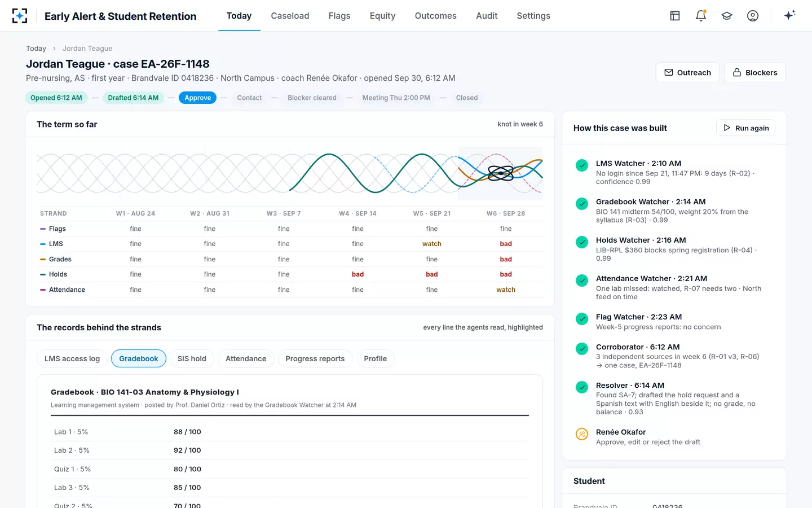812x508 pixels.
Task: Click Run again button
Action: [x=746, y=128]
